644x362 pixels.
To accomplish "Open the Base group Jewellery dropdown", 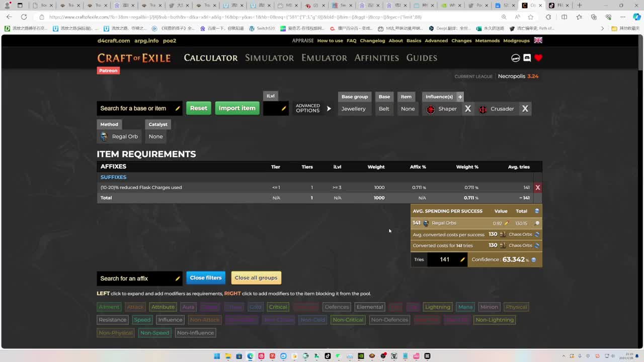I will point(354,109).
